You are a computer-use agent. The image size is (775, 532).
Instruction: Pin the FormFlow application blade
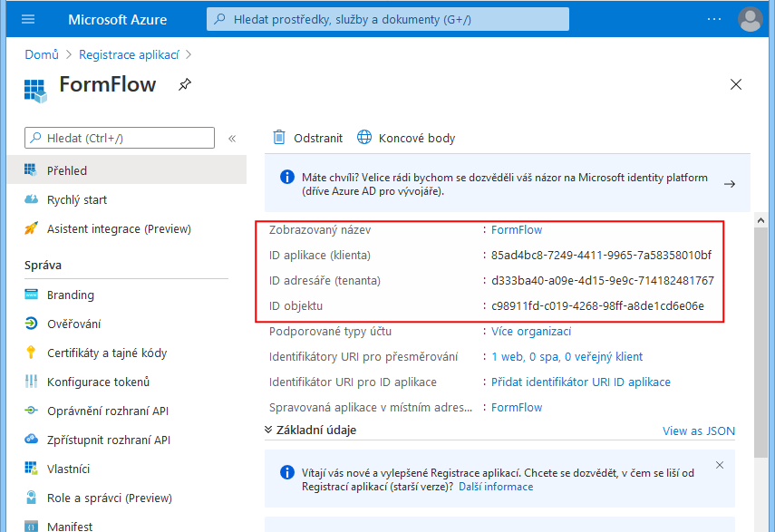click(x=185, y=84)
